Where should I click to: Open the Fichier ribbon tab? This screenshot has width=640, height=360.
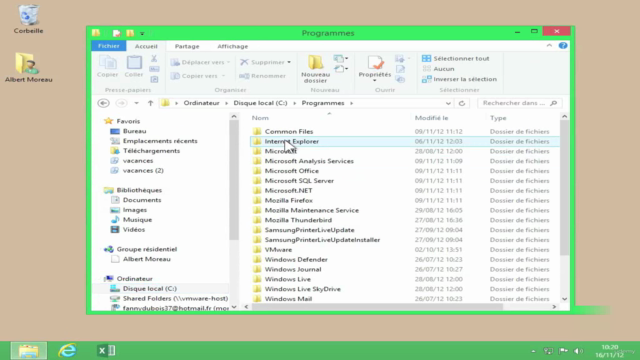pyautogui.click(x=109, y=46)
